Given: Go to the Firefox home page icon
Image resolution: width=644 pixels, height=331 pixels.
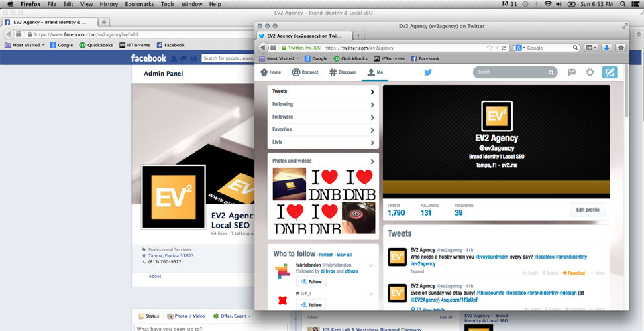Looking at the screenshot, I should [621, 48].
